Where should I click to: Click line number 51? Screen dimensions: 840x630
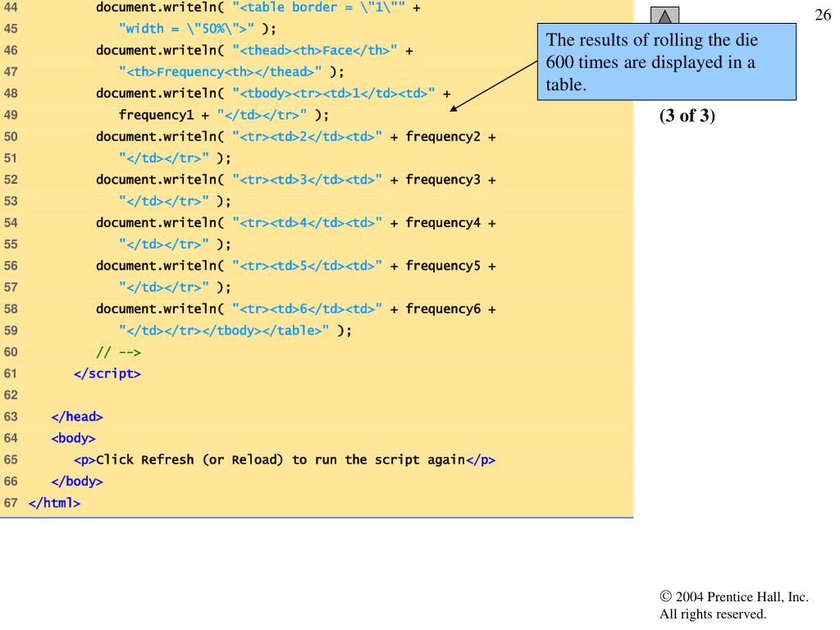[11, 158]
